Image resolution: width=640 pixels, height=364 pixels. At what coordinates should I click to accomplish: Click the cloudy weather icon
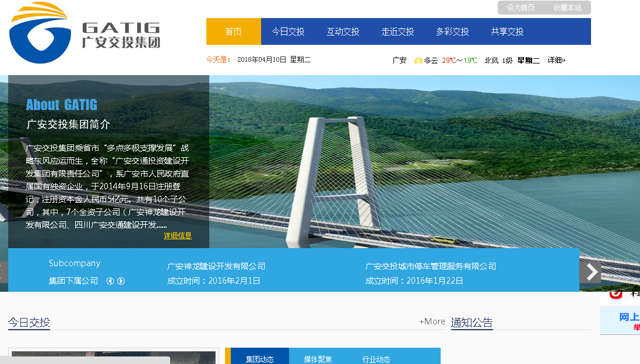(x=418, y=60)
